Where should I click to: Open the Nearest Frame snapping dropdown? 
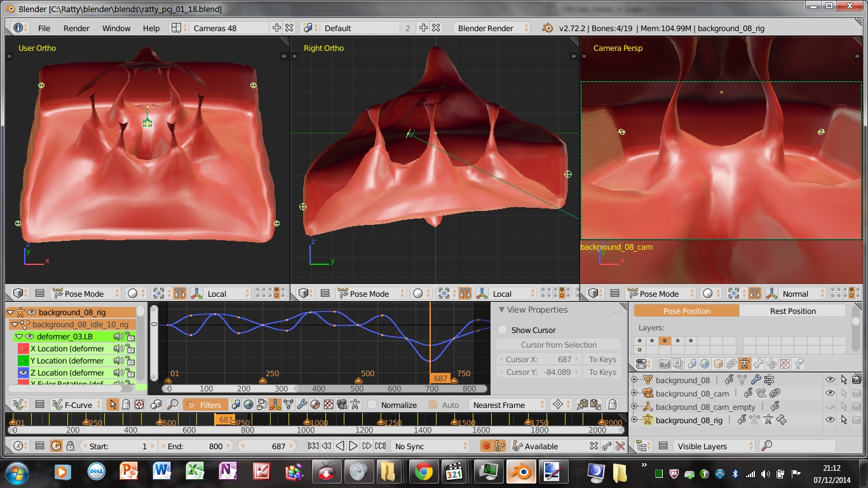point(508,405)
